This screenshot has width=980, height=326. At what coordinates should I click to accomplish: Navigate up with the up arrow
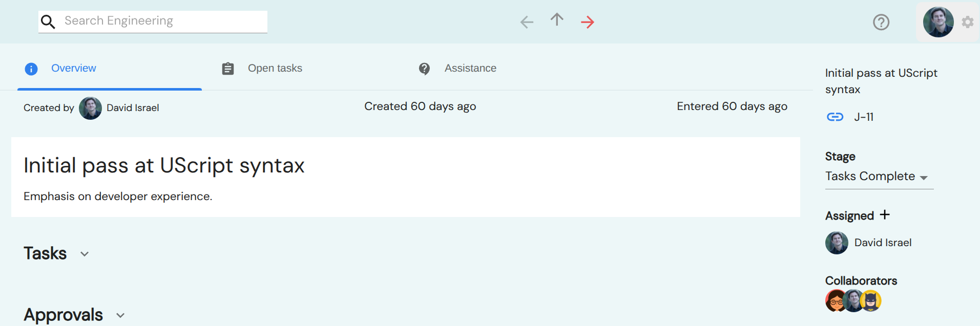click(x=557, y=20)
